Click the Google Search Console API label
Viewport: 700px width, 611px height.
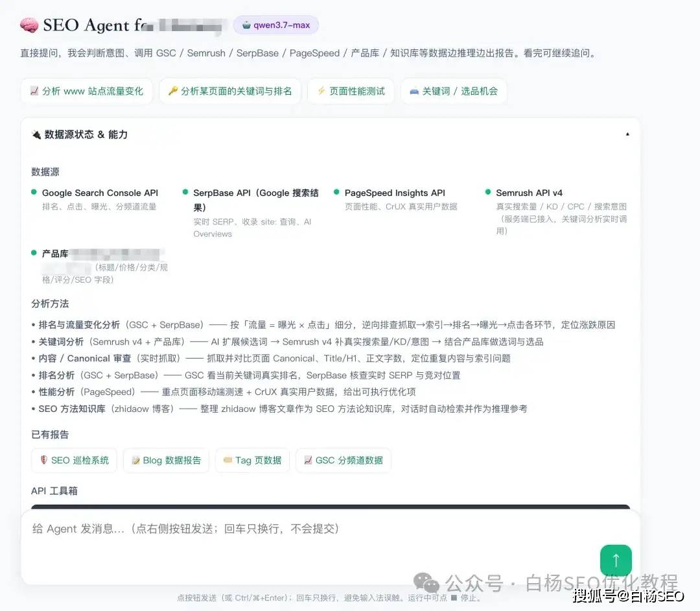100,193
